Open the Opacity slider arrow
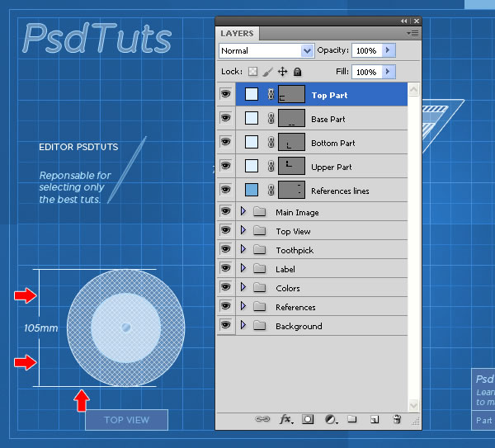This screenshot has height=448, width=495. 388,50
